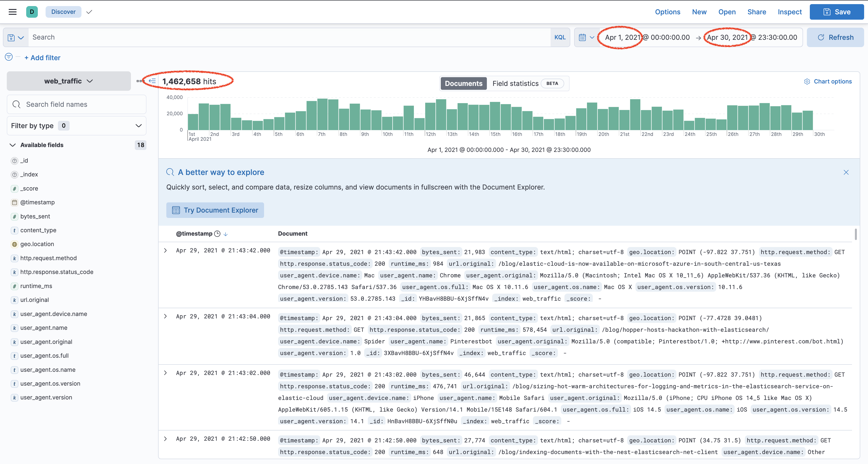Expand the 21:43:42.000 document row

tap(165, 250)
